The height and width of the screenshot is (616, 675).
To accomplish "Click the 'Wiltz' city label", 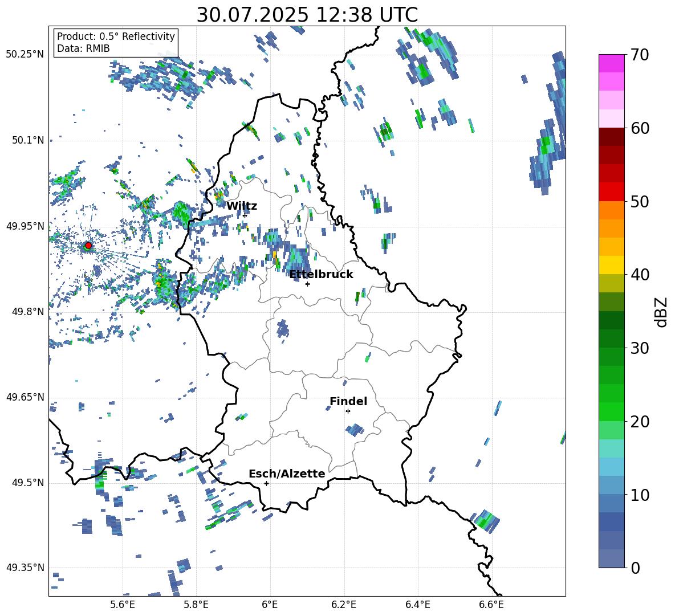I will 242,206.
